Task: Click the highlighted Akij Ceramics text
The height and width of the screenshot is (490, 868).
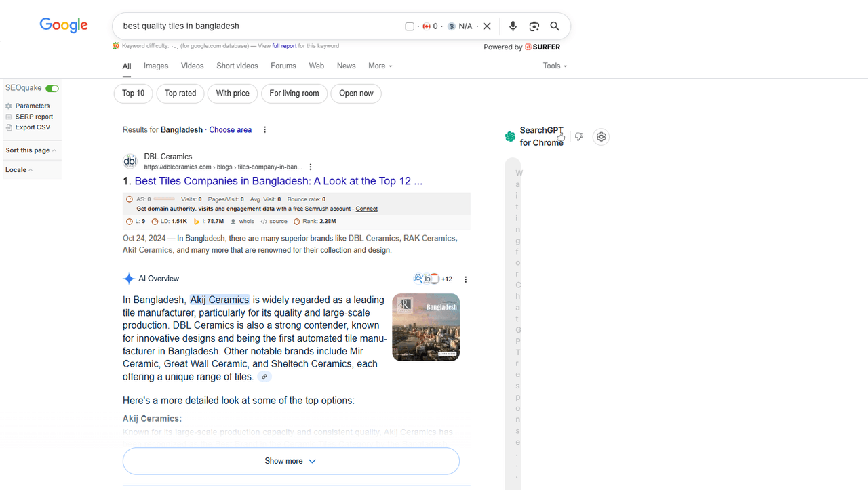Action: [x=220, y=300]
